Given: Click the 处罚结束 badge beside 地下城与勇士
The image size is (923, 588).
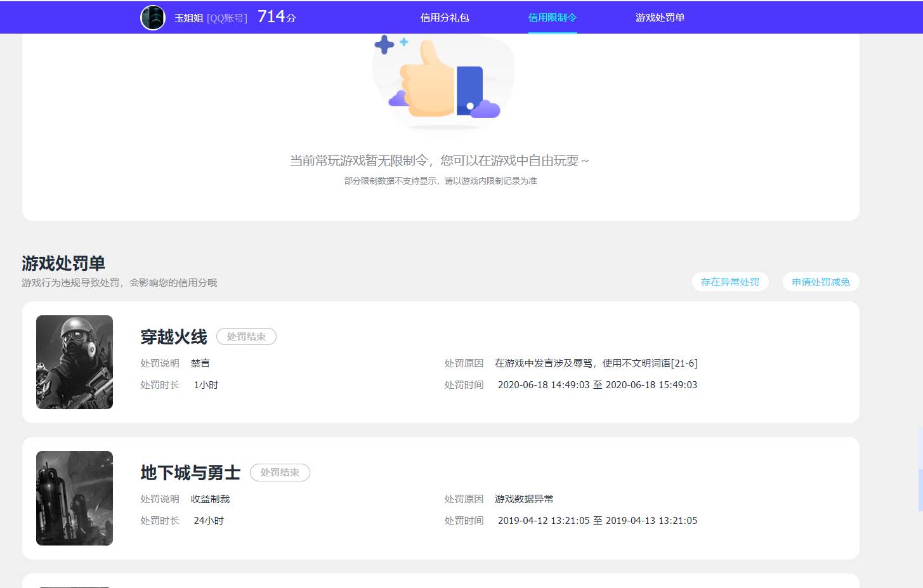Looking at the screenshot, I should pyautogui.click(x=280, y=473).
